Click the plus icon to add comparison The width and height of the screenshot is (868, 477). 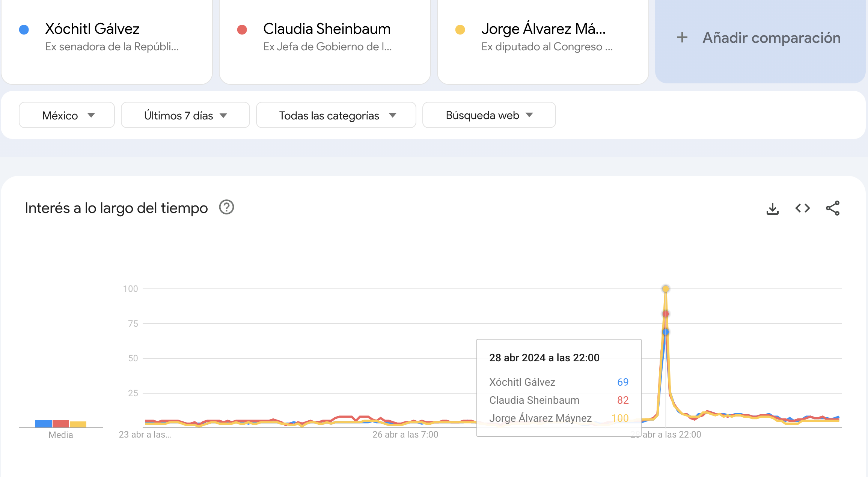[682, 38]
